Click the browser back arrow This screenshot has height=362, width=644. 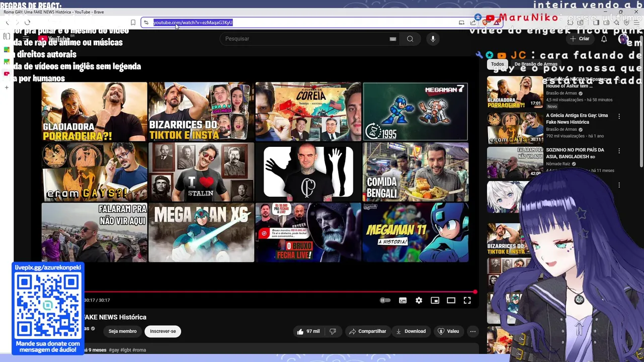[7, 23]
